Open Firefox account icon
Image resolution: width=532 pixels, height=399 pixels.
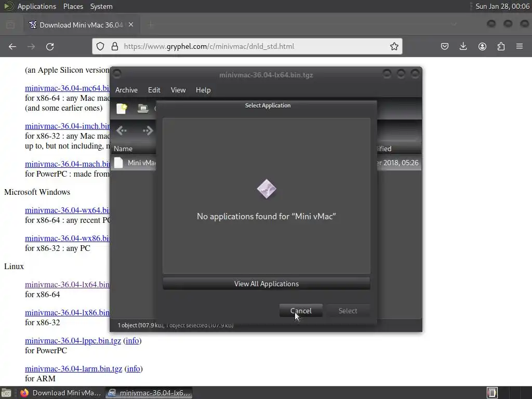[x=482, y=46]
